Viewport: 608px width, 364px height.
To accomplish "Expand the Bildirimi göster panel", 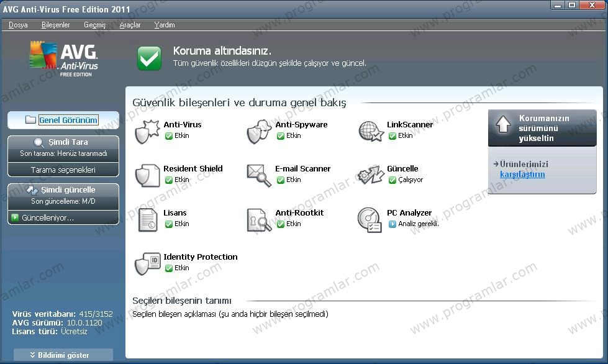I will [63, 355].
